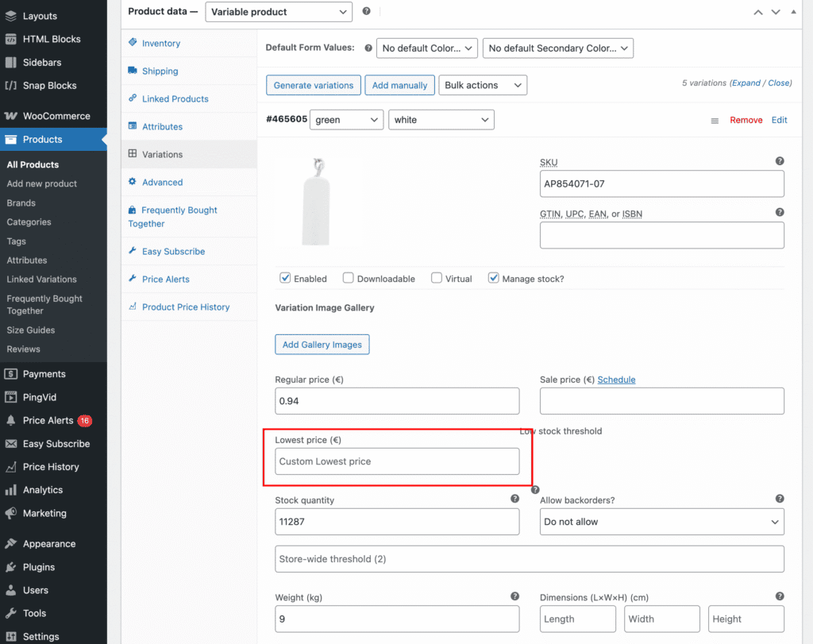
Task: Tick the Downloadable checkbox
Action: tap(348, 278)
